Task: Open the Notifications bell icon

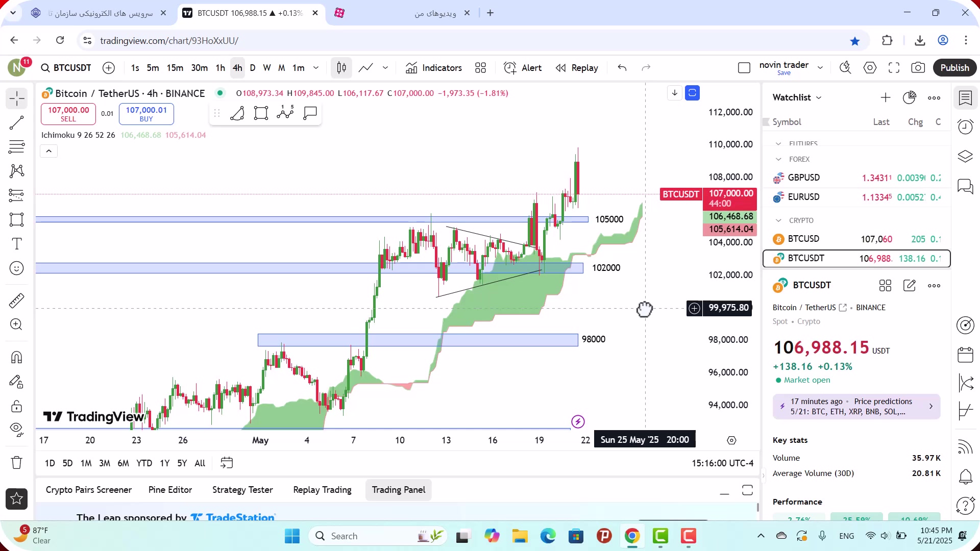Action: point(965,477)
